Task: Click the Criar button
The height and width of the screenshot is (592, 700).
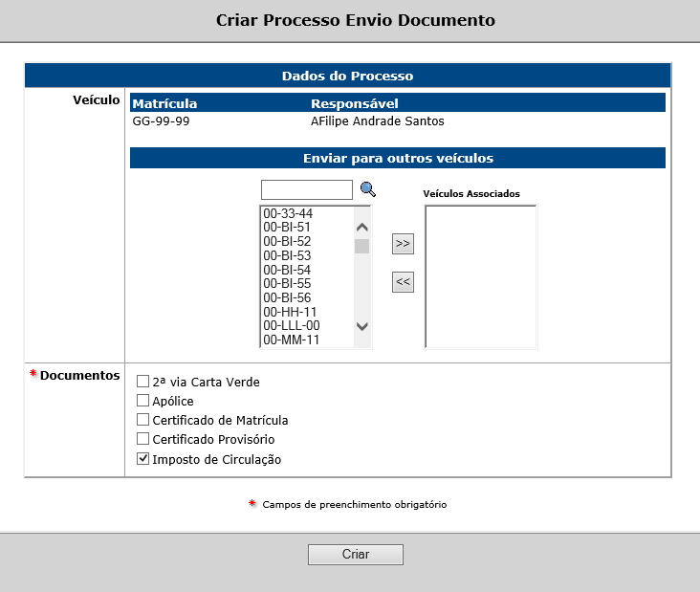Action: coord(356,555)
